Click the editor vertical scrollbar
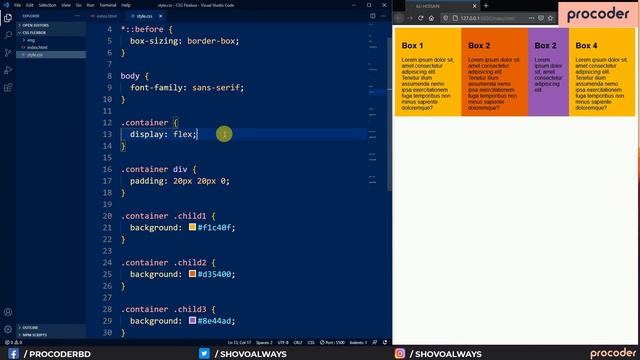Image resolution: width=640 pixels, height=360 pixels. click(389, 114)
